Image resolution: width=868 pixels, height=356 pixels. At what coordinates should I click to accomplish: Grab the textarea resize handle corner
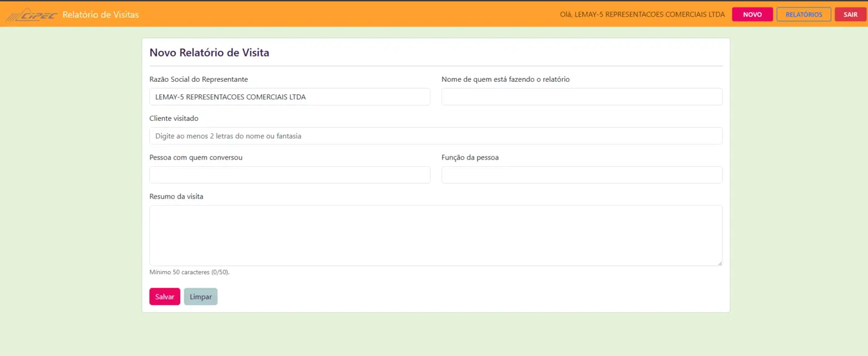[719, 263]
